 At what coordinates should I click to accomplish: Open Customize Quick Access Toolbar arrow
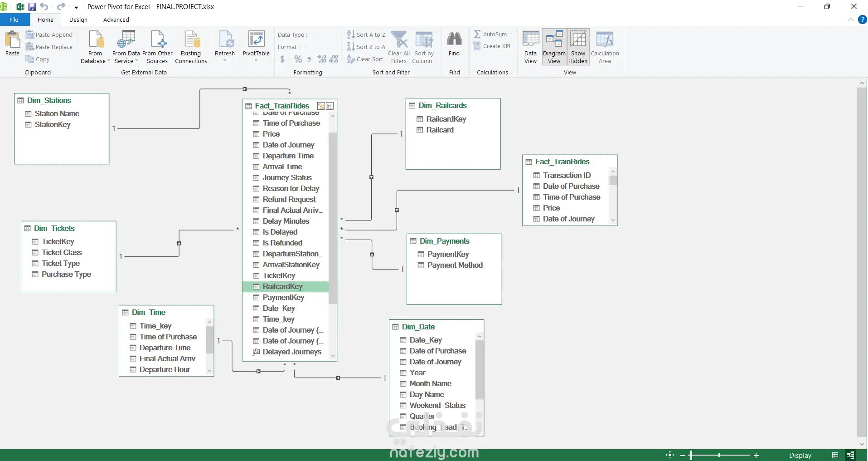tap(76, 7)
